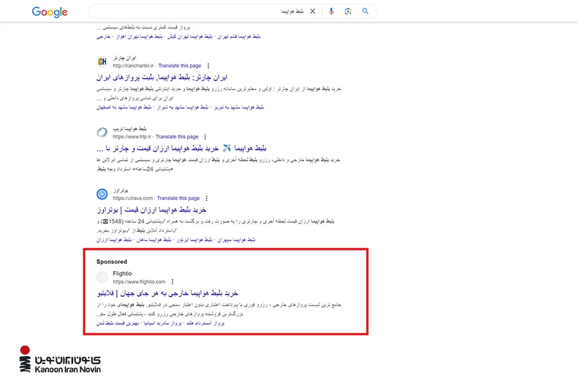Open the یوتراوز result title link
588x392 pixels.
(x=151, y=210)
